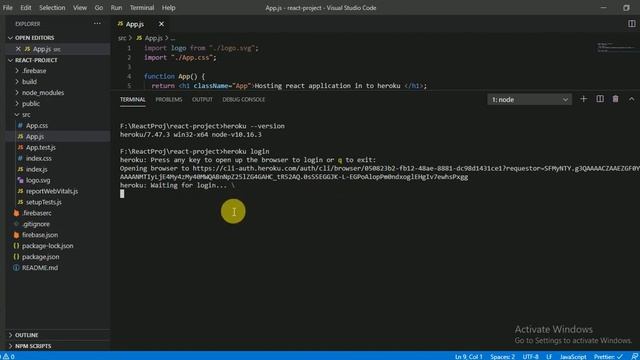Screen dimensions: 640x360
Task: Open App.test.js file
Action: pos(41,147)
